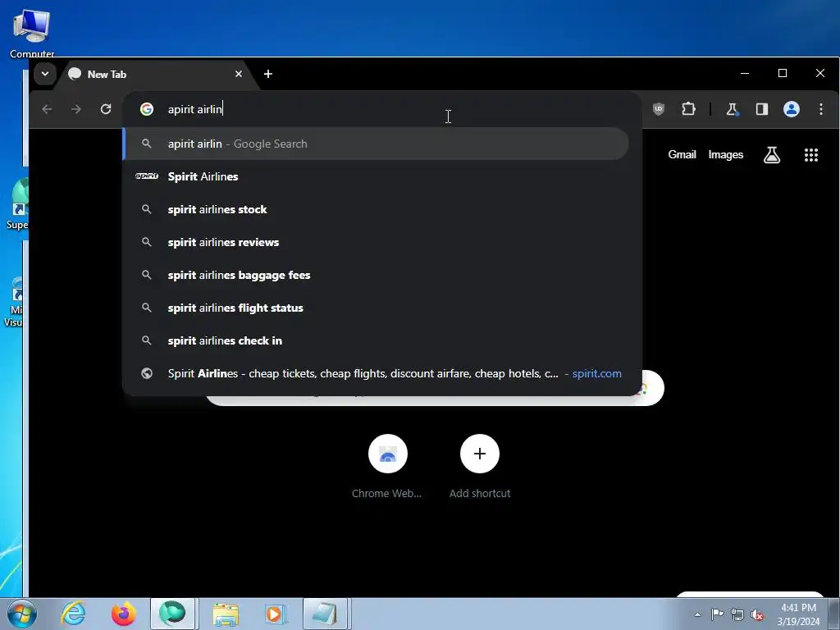This screenshot has height=630, width=840.
Task: Click the active browser taskbar button
Action: tap(172, 614)
